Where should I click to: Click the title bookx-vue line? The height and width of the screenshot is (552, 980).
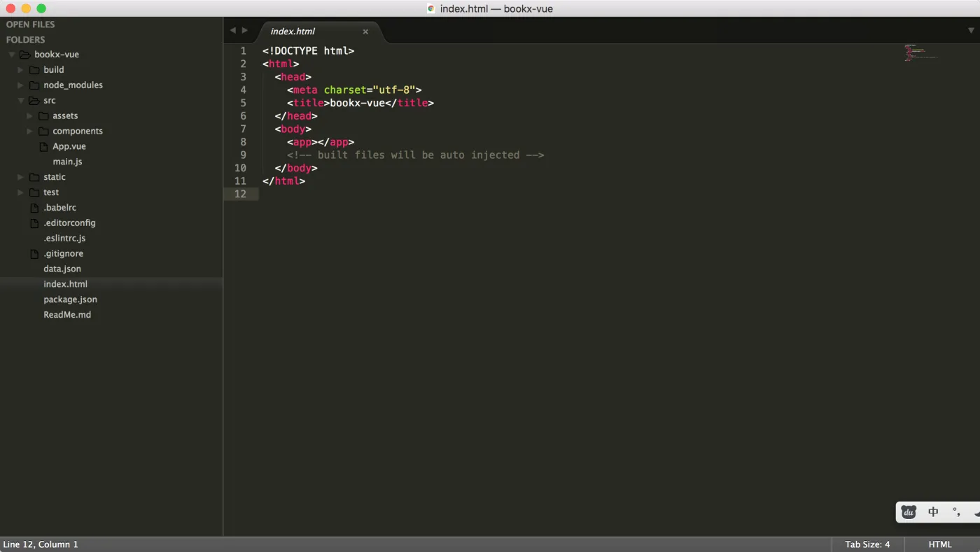pyautogui.click(x=360, y=103)
